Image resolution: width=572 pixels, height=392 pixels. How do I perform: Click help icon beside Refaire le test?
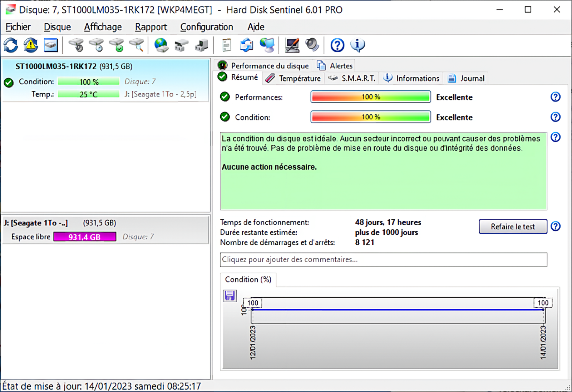click(555, 226)
